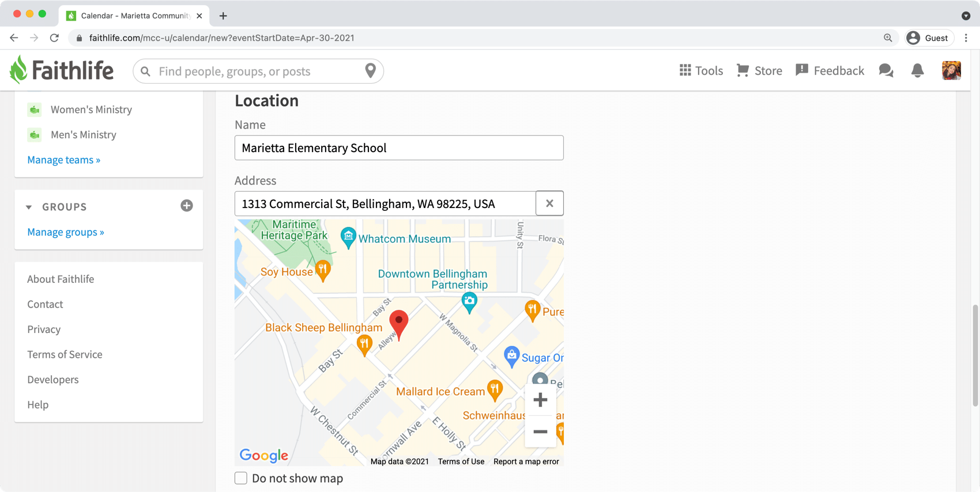Open Terms of Service in sidebar

click(65, 354)
